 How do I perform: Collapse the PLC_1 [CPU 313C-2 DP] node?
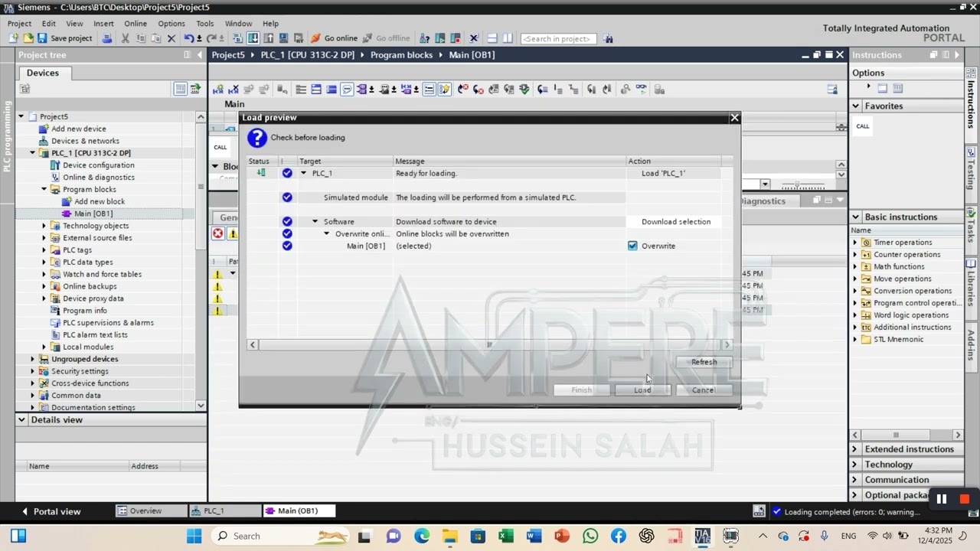pyautogui.click(x=32, y=153)
